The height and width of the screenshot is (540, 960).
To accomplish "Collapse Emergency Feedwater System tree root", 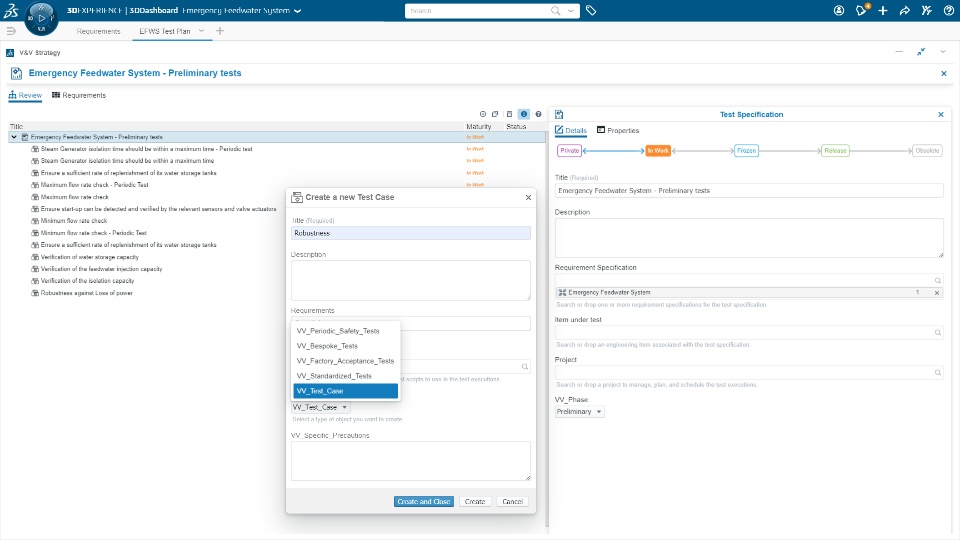I will pos(14,137).
